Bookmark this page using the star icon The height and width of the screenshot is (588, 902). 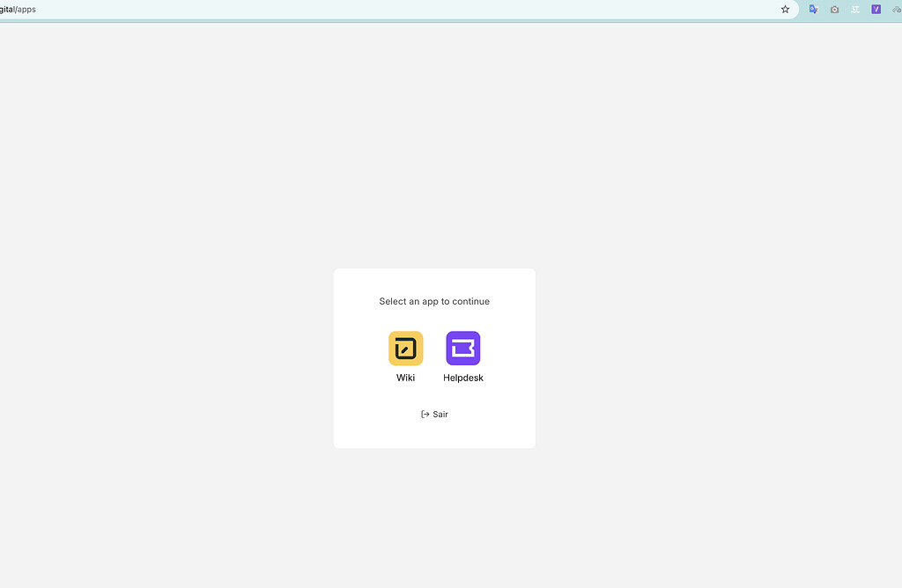(784, 10)
